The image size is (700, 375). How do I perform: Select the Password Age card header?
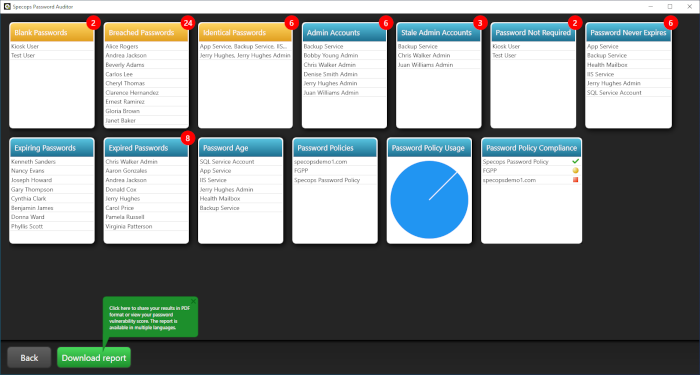[240, 148]
